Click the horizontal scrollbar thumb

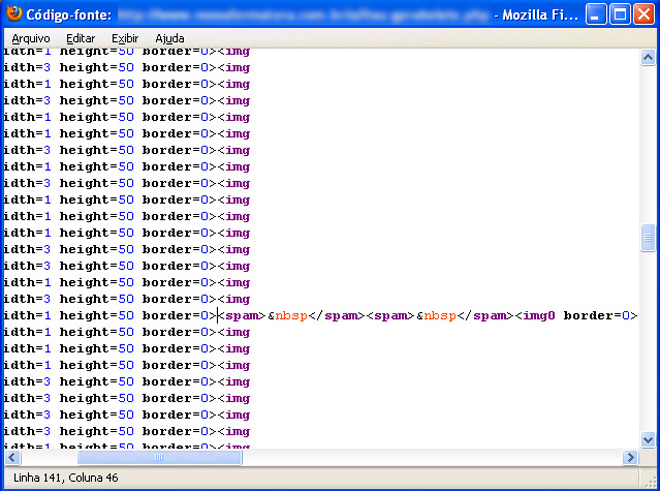160,457
